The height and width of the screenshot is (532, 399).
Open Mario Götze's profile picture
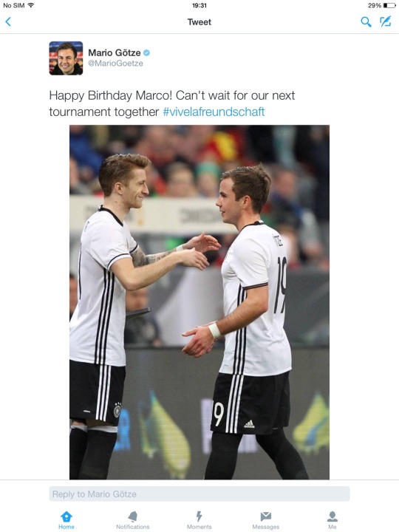(x=66, y=58)
